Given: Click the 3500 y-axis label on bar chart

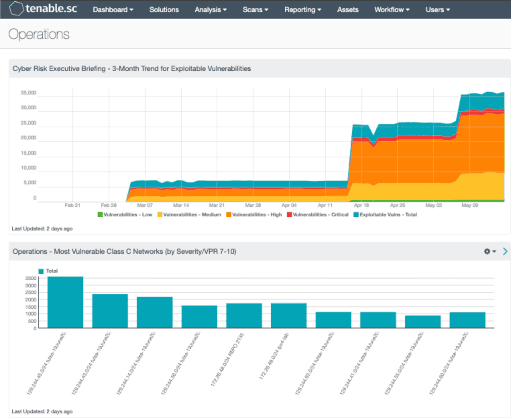Looking at the screenshot, I should (31, 278).
